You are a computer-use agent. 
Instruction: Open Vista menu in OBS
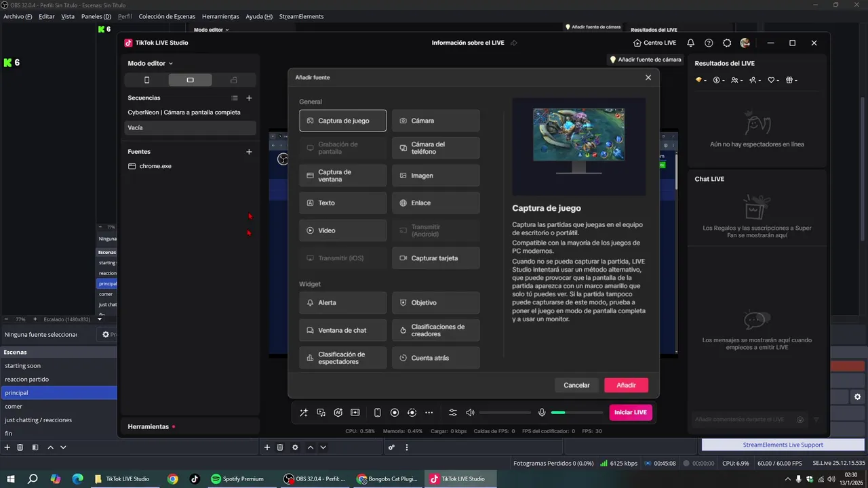pyautogui.click(x=68, y=16)
